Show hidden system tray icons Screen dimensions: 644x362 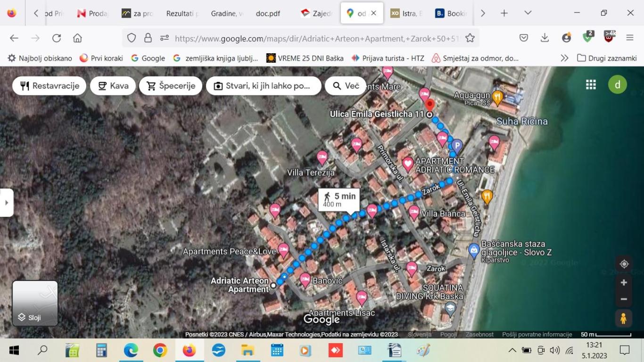tap(512, 350)
